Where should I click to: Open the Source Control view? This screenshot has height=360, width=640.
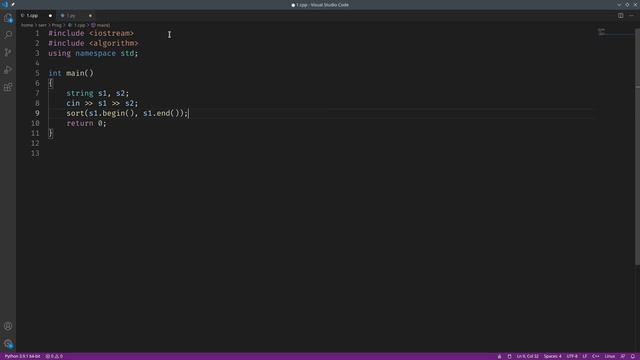(x=8, y=52)
